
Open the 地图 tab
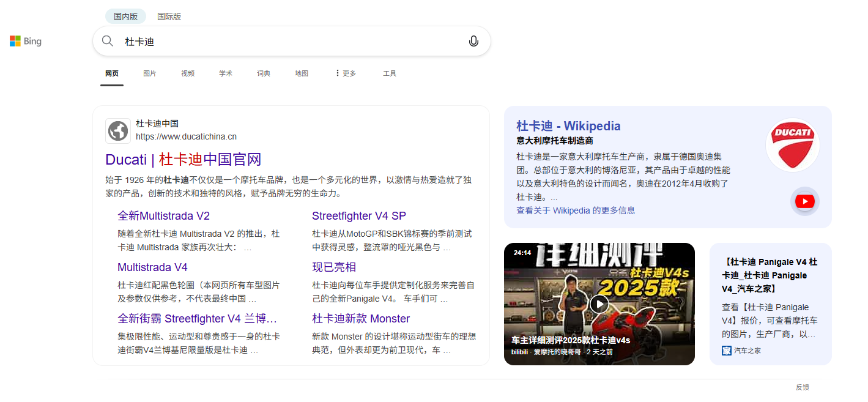(x=302, y=73)
